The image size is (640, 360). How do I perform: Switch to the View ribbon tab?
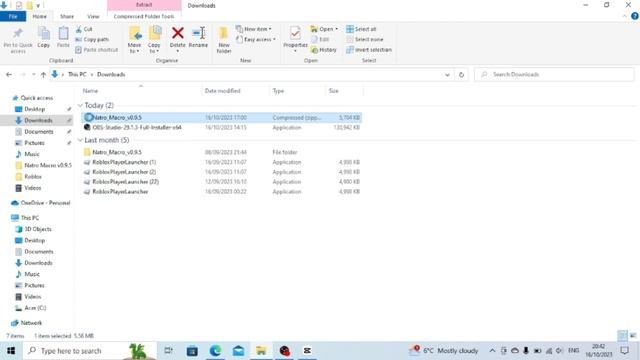[93, 16]
